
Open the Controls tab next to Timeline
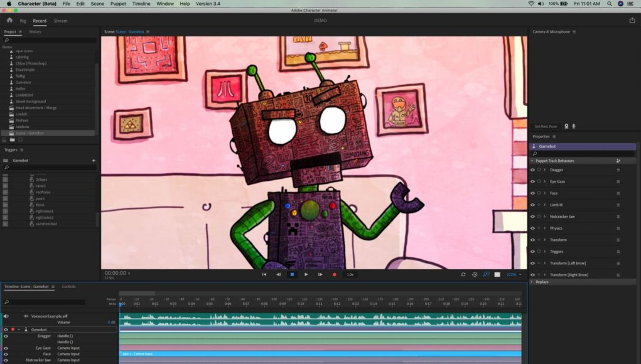pyautogui.click(x=68, y=287)
